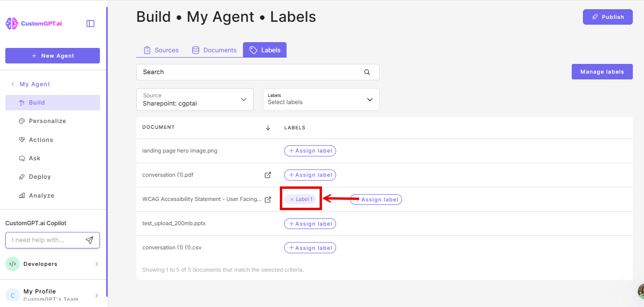The image size is (644, 307).
Task: Assign label to conversation (1) (1).csv
Action: [x=310, y=248]
